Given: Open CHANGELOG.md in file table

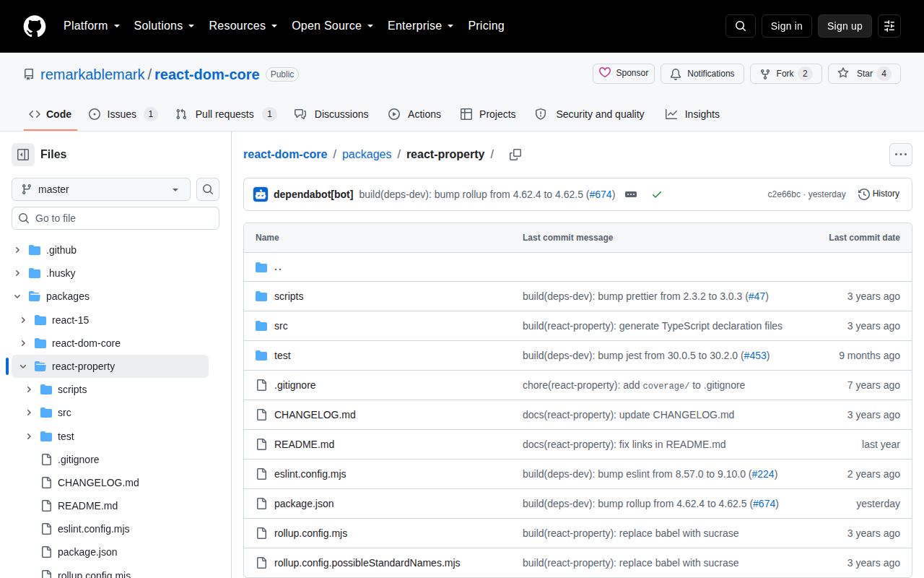Looking at the screenshot, I should (315, 415).
